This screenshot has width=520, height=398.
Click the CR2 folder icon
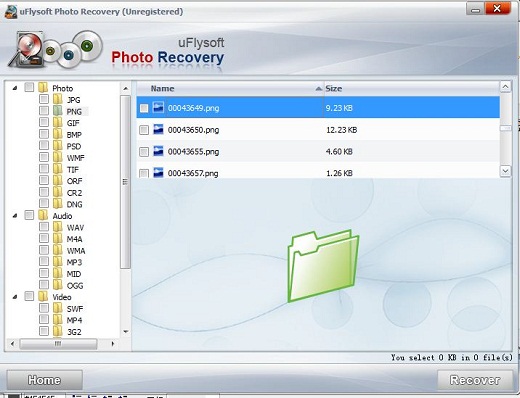point(58,192)
